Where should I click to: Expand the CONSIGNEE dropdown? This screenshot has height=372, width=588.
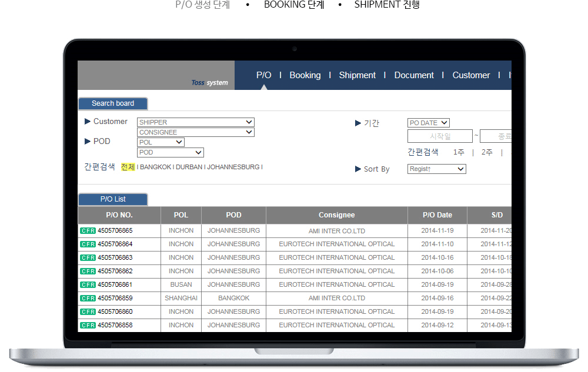click(196, 132)
